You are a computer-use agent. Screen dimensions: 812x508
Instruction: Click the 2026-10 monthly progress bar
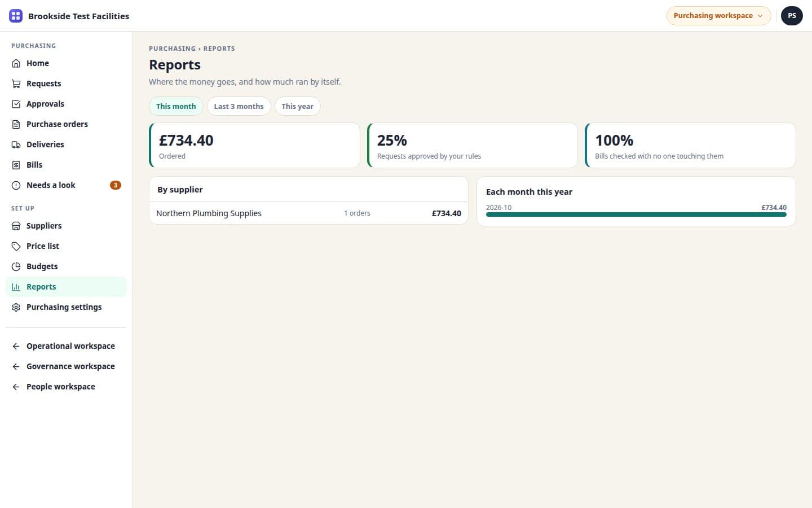pyautogui.click(x=636, y=214)
